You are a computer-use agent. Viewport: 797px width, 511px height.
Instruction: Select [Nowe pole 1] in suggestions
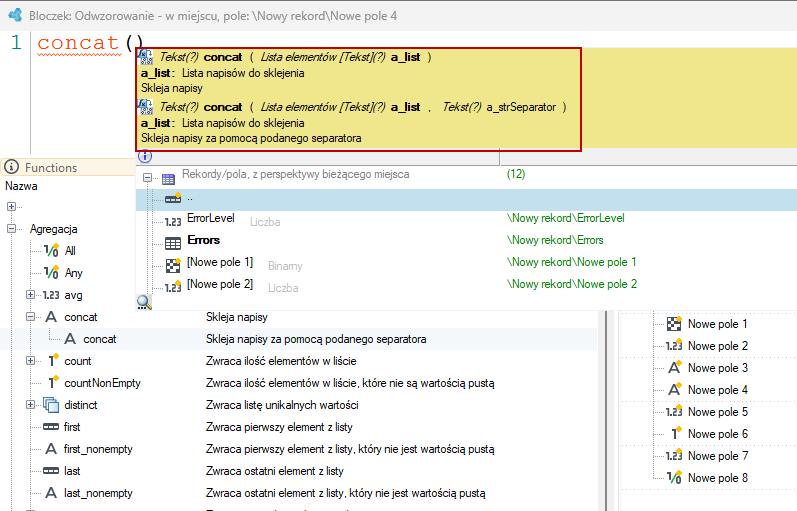(x=220, y=262)
